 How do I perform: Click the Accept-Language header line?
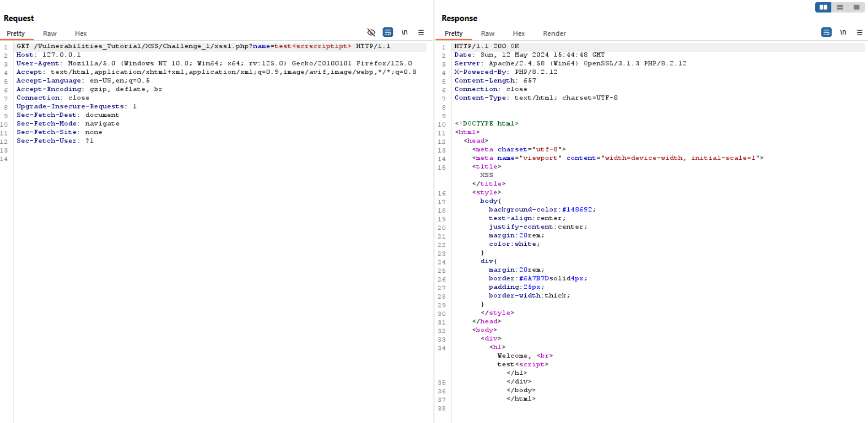click(83, 81)
